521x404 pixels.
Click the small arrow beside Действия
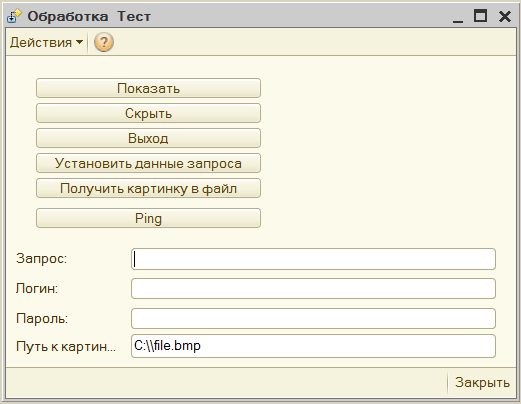coord(79,42)
